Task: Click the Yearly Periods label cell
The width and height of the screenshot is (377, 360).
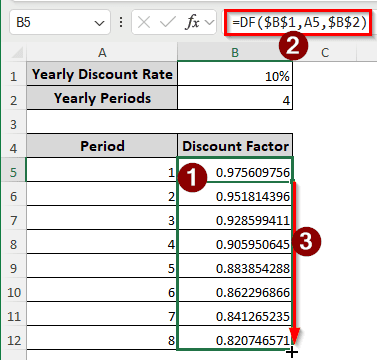Action: click(x=102, y=98)
